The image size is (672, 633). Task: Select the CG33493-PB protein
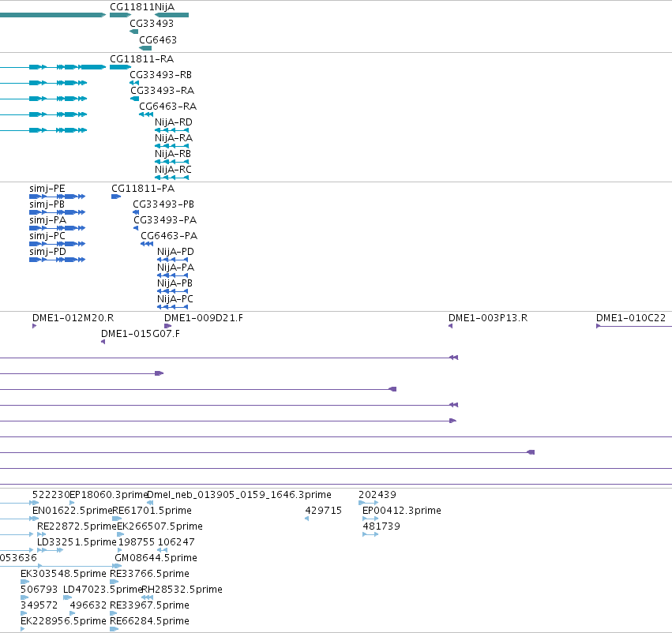pyautogui.click(x=163, y=204)
